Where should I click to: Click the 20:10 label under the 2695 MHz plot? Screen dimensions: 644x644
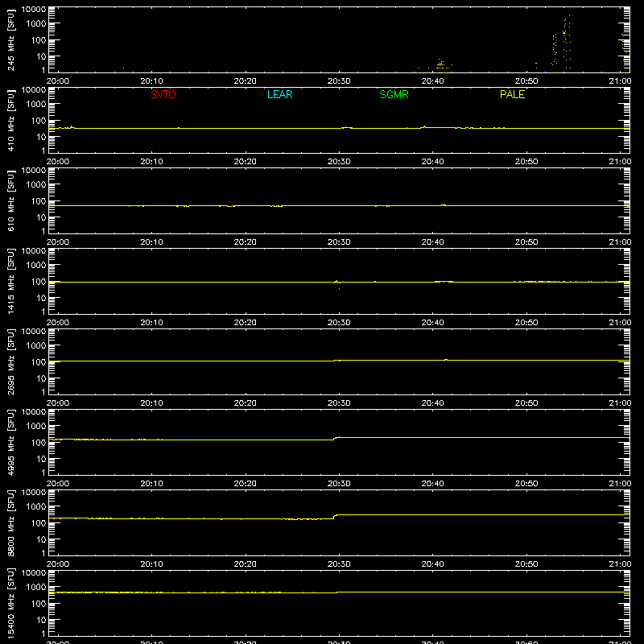[151, 403]
